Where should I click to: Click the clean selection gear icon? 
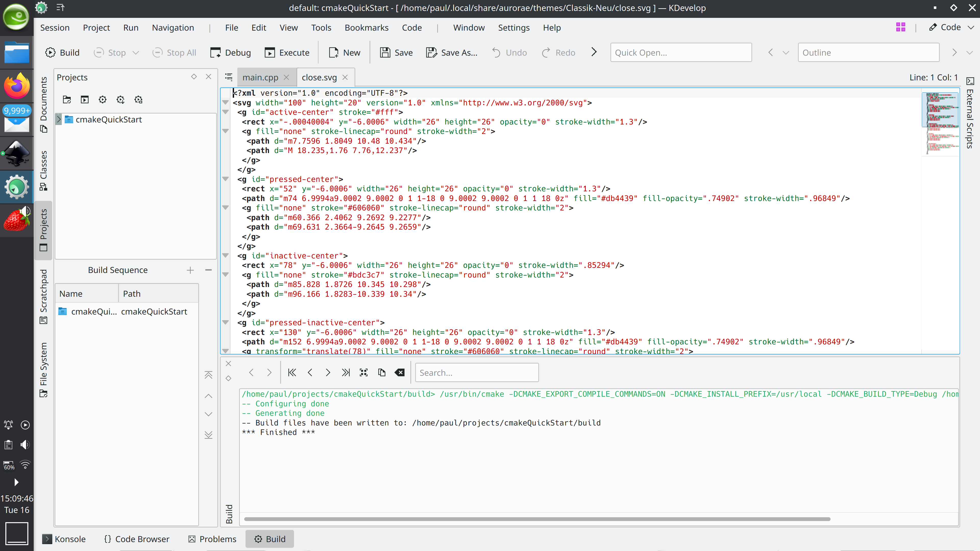tap(139, 100)
